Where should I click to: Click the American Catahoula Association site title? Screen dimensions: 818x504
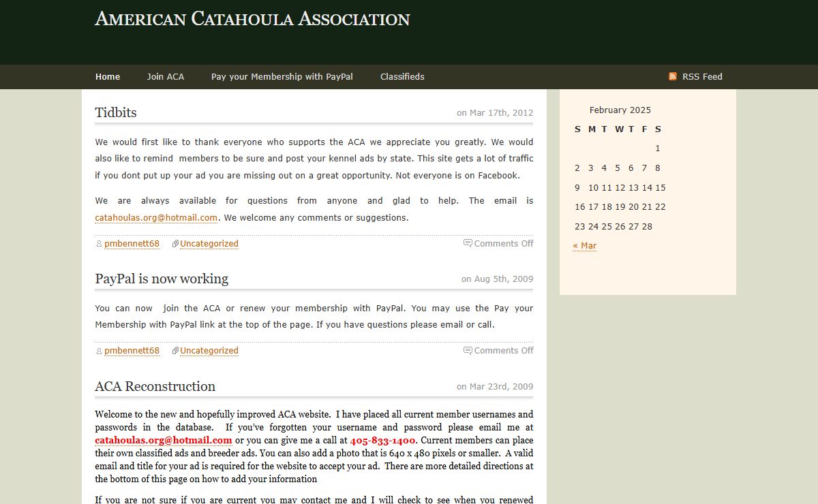pyautogui.click(x=252, y=18)
